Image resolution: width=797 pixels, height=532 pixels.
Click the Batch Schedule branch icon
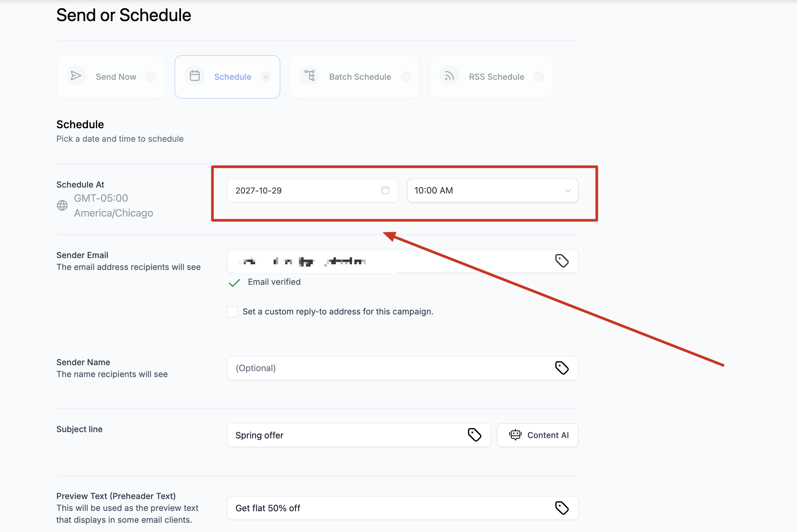pyautogui.click(x=310, y=76)
